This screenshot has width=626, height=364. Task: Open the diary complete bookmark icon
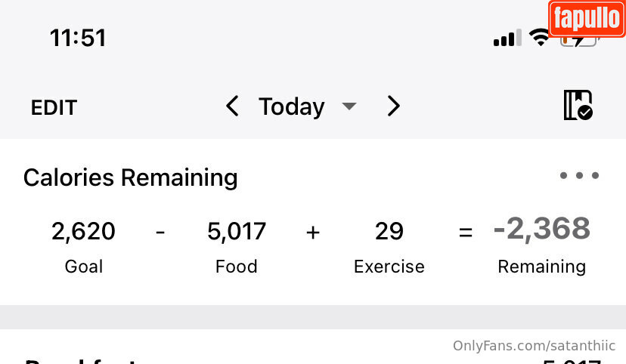pyautogui.click(x=578, y=106)
